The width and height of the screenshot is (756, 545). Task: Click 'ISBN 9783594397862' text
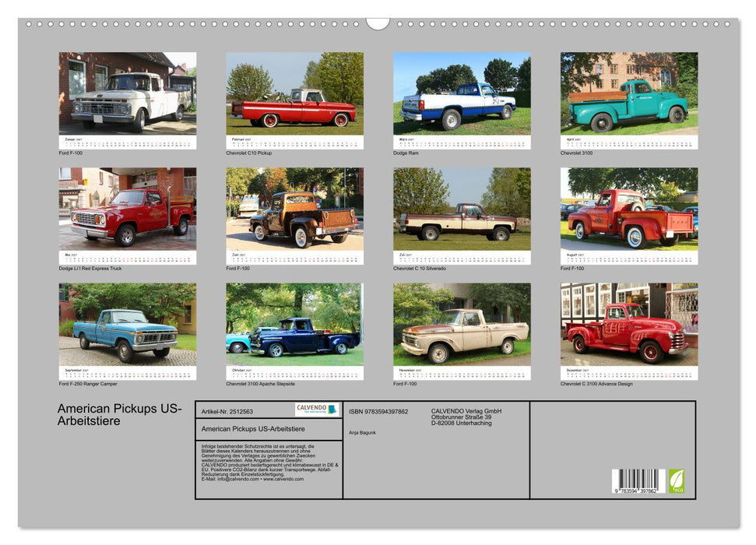[x=378, y=411]
